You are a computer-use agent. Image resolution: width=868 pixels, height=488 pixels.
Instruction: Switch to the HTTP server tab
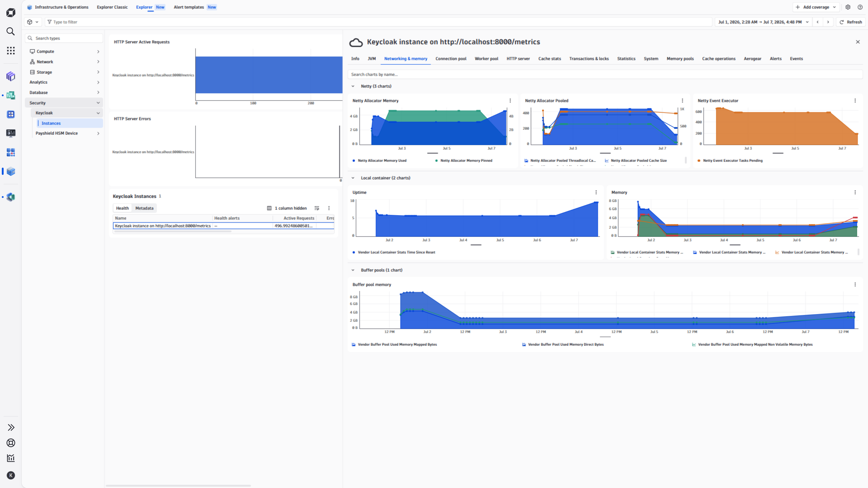coord(518,59)
